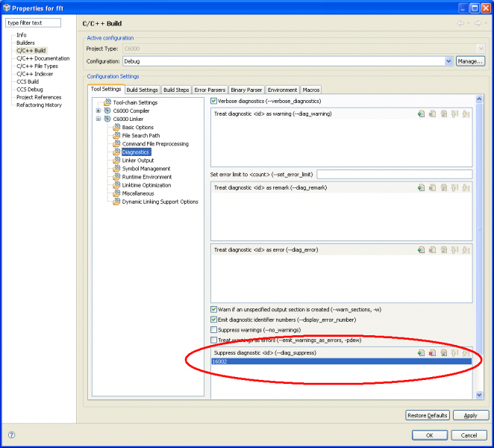
Task: Go forward in properties history
Action: (x=478, y=23)
